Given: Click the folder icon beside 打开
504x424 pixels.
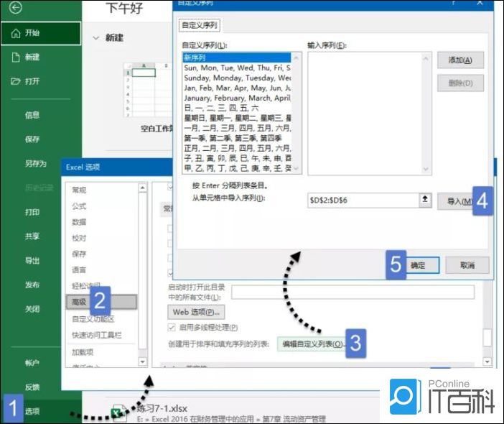Looking at the screenshot, I should point(15,81).
